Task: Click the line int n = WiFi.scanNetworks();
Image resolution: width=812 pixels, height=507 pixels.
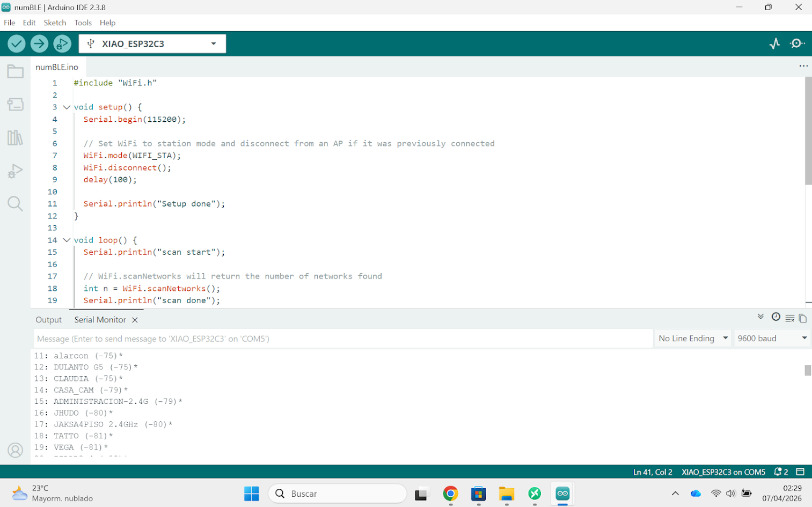Action: [x=152, y=289]
